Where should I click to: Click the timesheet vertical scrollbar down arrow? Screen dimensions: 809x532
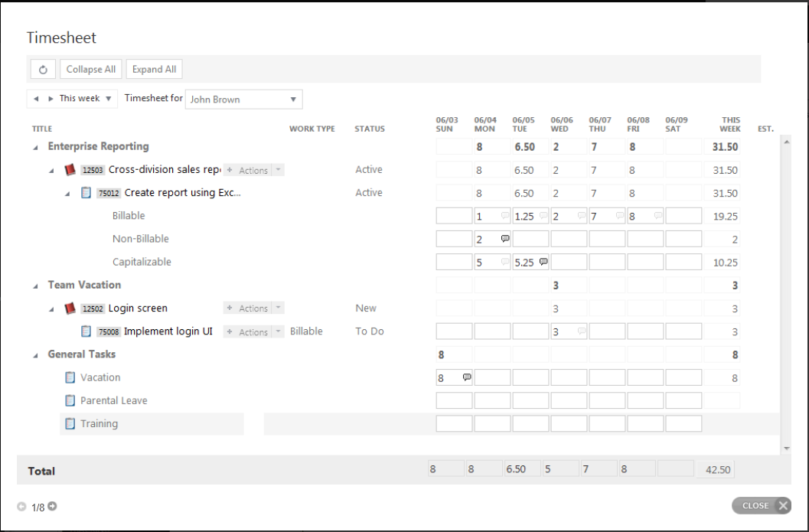coord(786,448)
